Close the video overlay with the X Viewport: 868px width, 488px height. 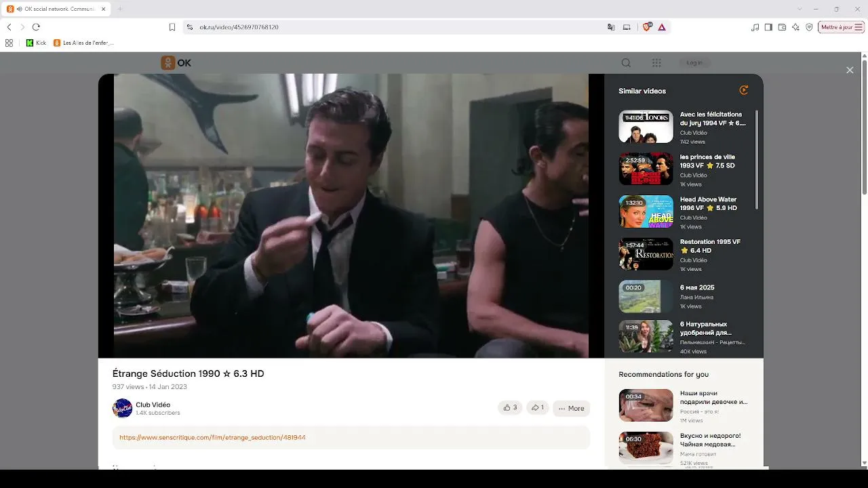[x=850, y=70]
